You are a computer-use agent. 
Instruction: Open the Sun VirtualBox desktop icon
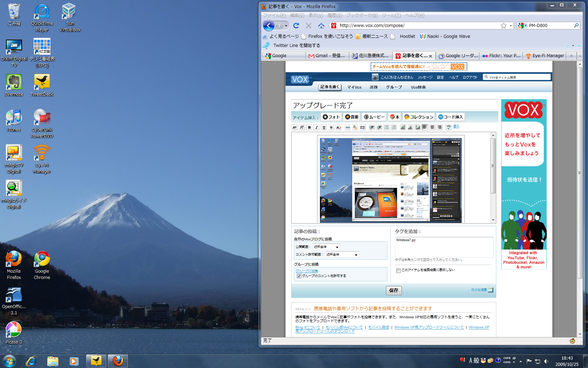coord(70,18)
